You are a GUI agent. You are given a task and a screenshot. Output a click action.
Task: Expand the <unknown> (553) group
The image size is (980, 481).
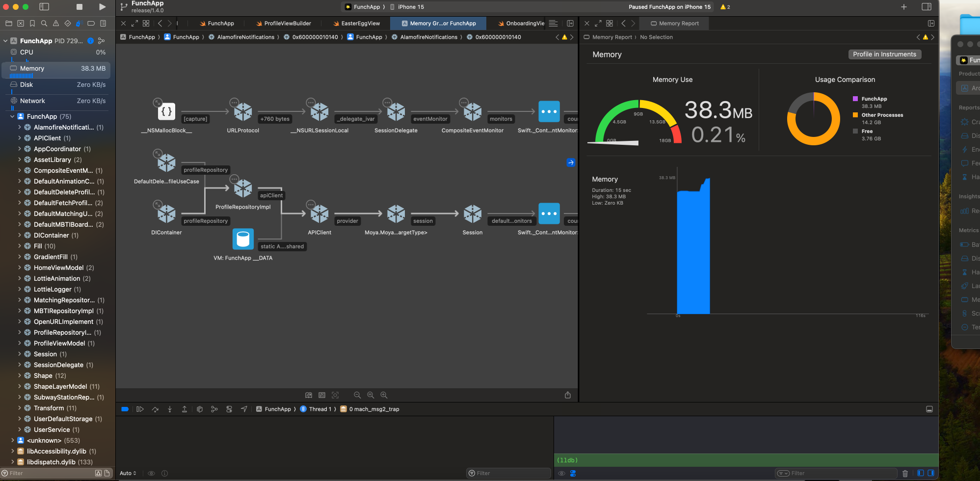coord(12,440)
